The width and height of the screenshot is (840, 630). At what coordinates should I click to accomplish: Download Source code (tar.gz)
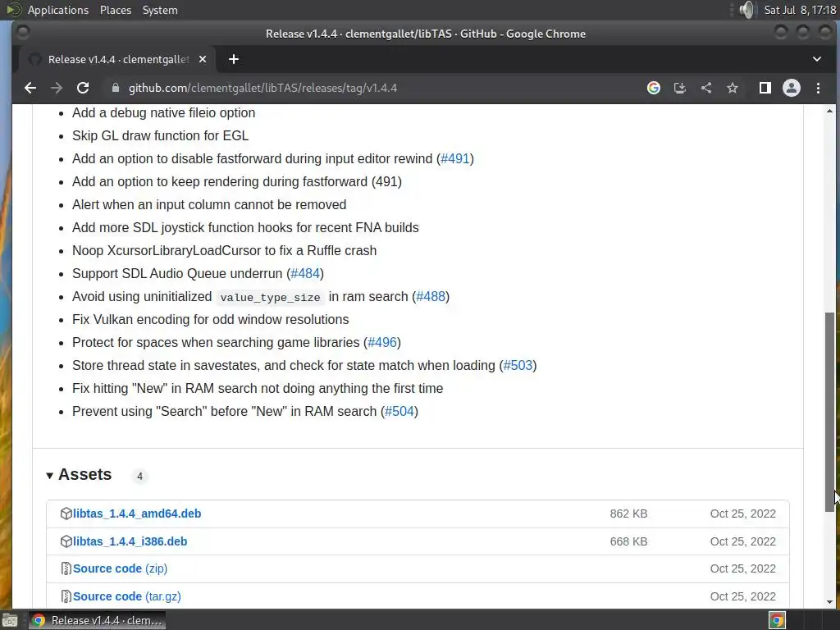click(x=127, y=596)
